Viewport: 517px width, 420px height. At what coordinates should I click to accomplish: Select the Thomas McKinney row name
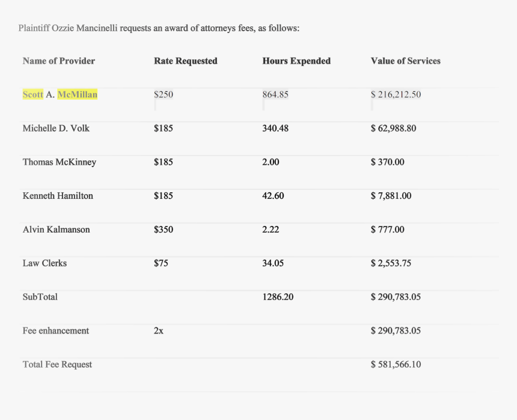pos(59,162)
